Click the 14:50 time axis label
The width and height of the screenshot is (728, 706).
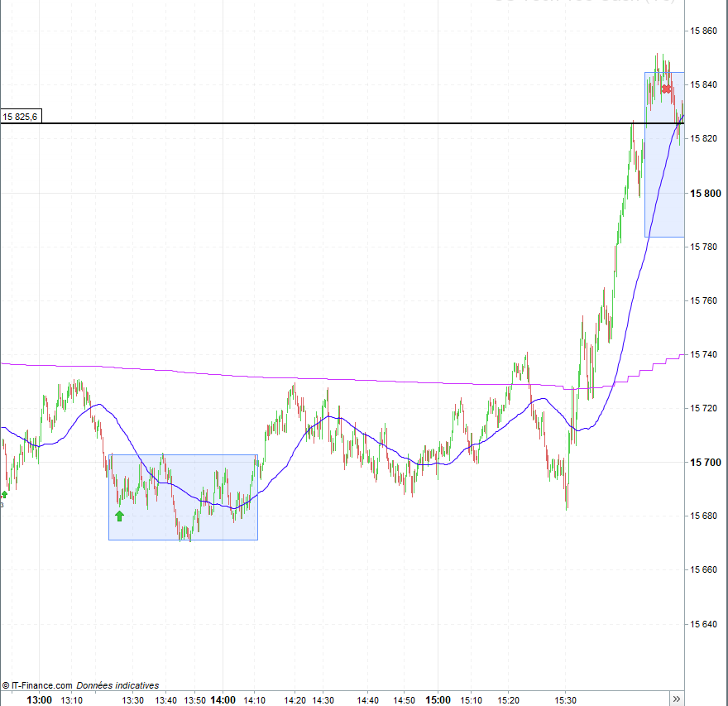[404, 700]
